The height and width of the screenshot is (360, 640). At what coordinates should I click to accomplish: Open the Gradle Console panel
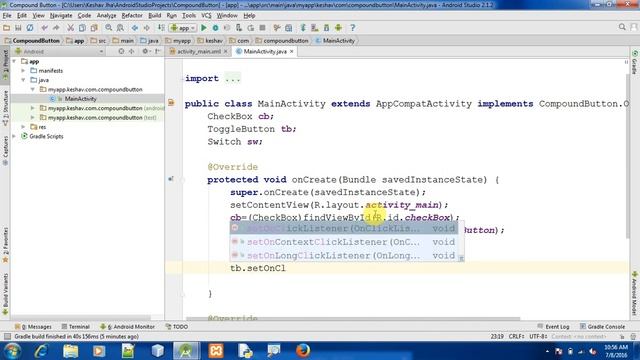[602, 327]
